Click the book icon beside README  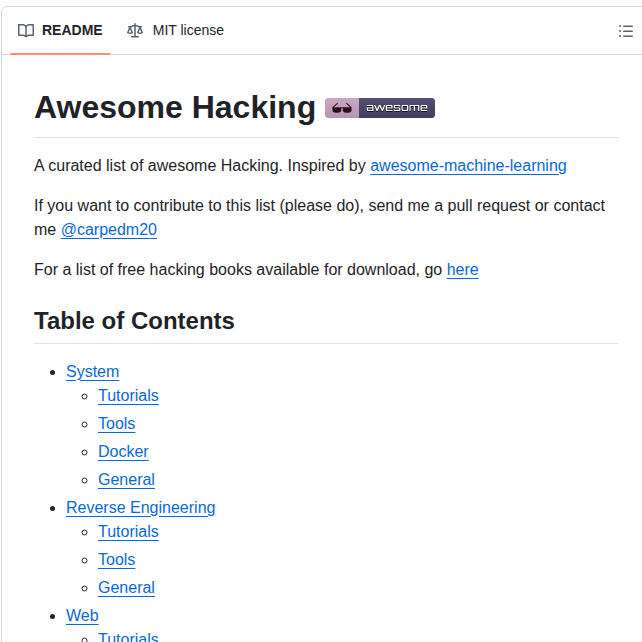click(x=26, y=31)
